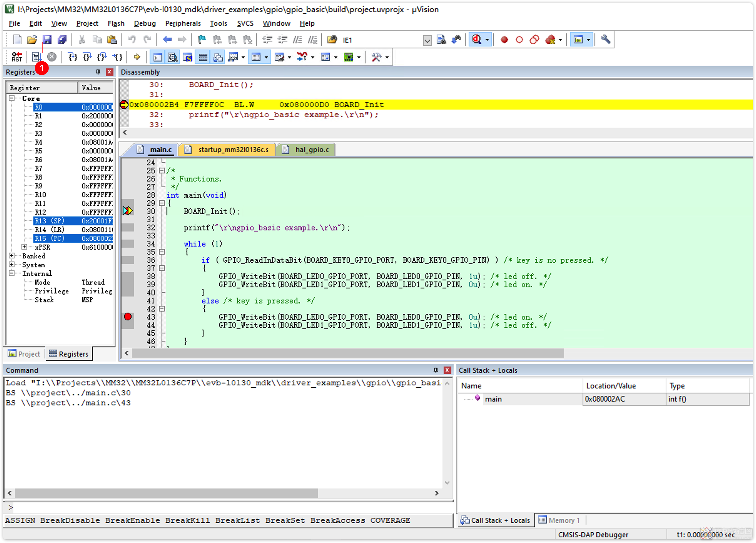Viewport: 756px width, 543px height.
Task: Open the Flash menu
Action: point(116,23)
